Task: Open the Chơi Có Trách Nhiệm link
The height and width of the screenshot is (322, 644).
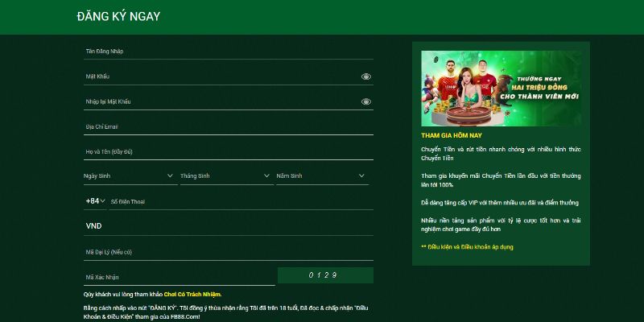Action: pos(192,295)
